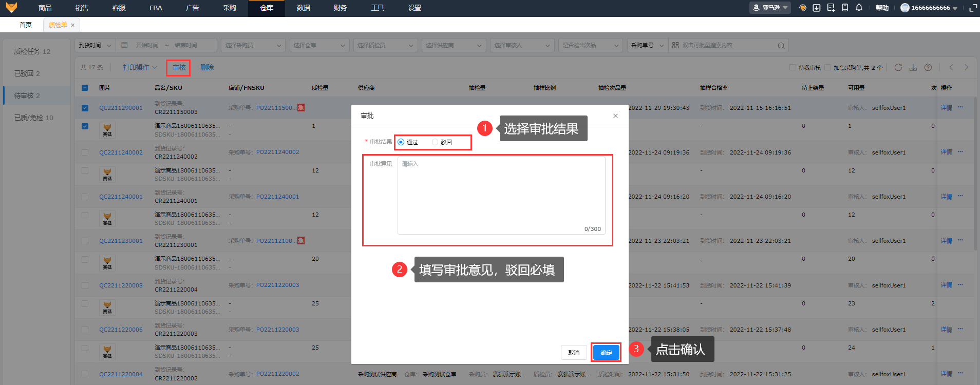Open the 销售 top menu
The width and height of the screenshot is (980, 385).
(x=82, y=8)
